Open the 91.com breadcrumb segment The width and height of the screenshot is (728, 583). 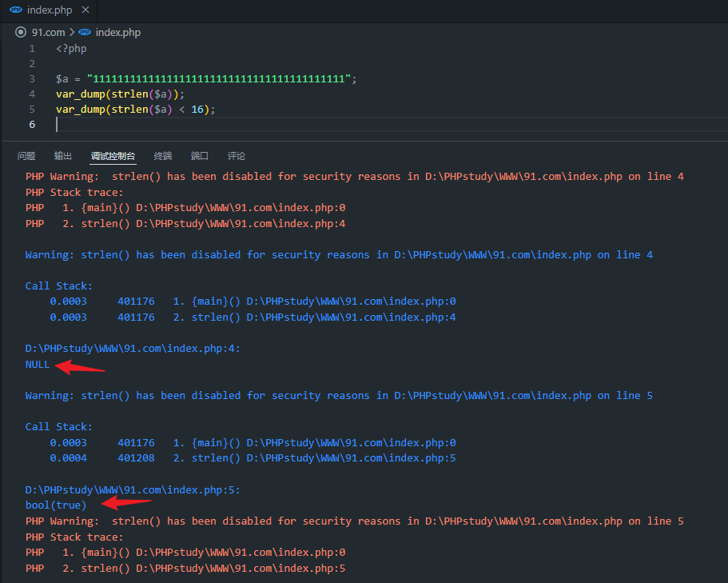[48, 33]
